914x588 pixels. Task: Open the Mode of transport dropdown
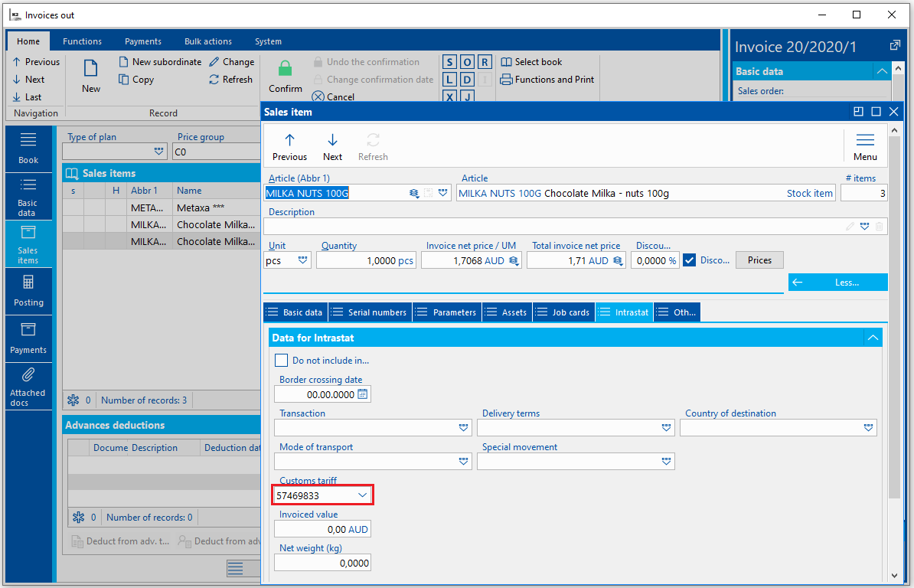pos(463,462)
